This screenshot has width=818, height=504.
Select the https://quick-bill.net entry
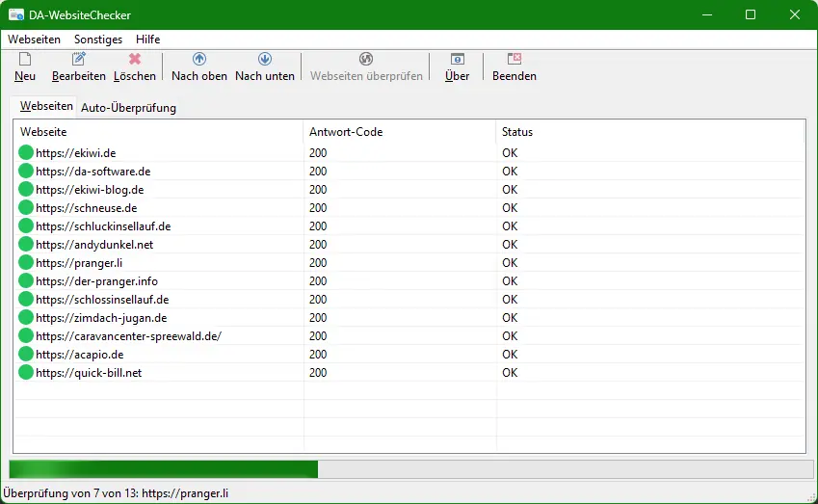(89, 373)
